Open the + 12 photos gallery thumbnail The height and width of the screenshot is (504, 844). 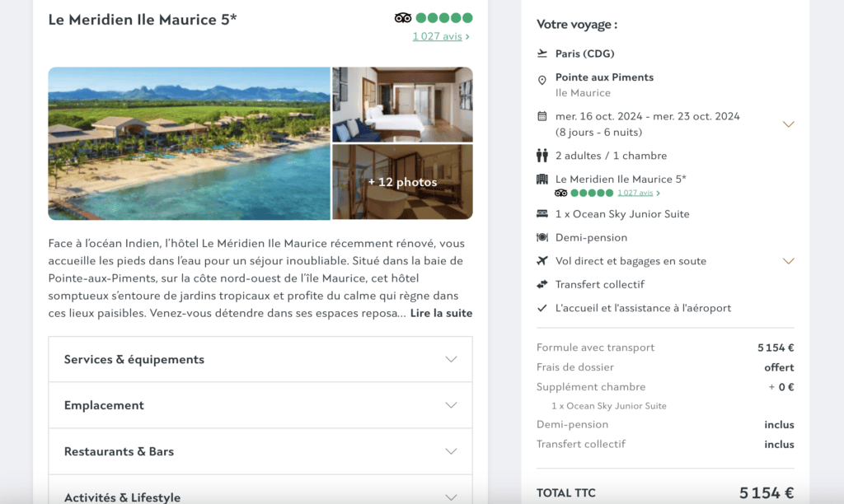click(x=402, y=182)
